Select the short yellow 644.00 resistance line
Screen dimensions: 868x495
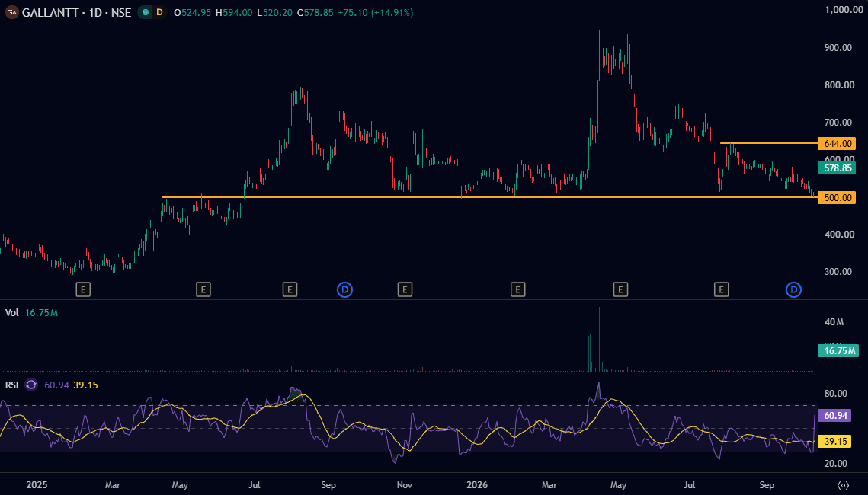(x=769, y=143)
